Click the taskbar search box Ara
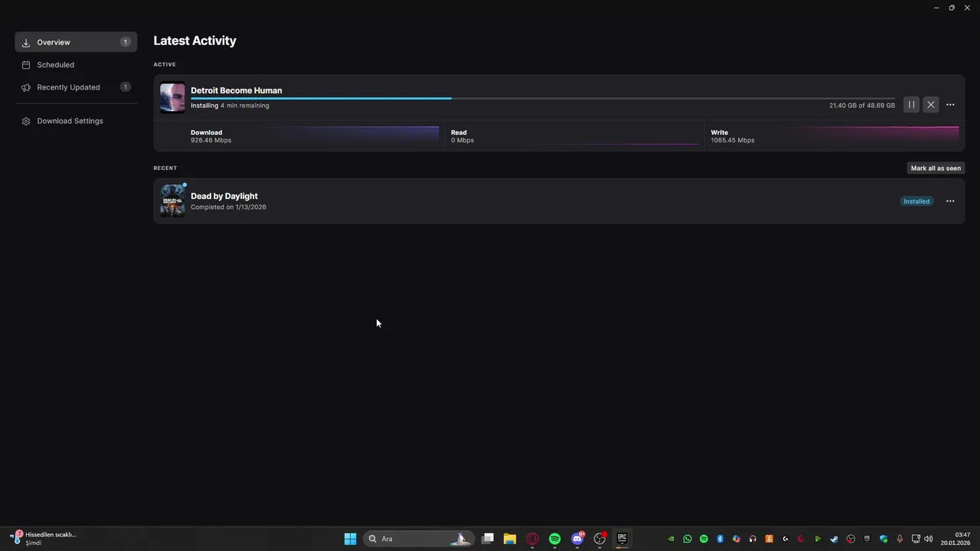Viewport: 980px width, 551px height. tap(418, 539)
